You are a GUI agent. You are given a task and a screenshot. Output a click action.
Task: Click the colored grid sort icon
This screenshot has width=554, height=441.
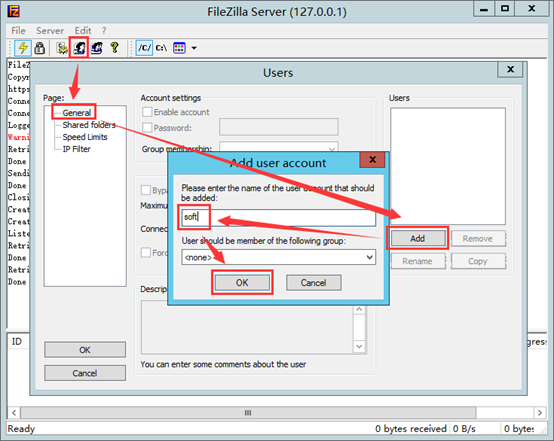(x=179, y=48)
